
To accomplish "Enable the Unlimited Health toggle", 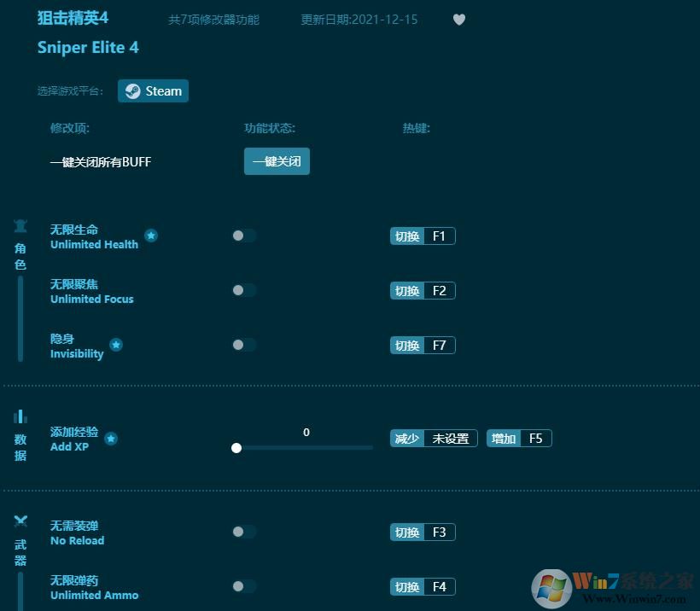I will (244, 236).
